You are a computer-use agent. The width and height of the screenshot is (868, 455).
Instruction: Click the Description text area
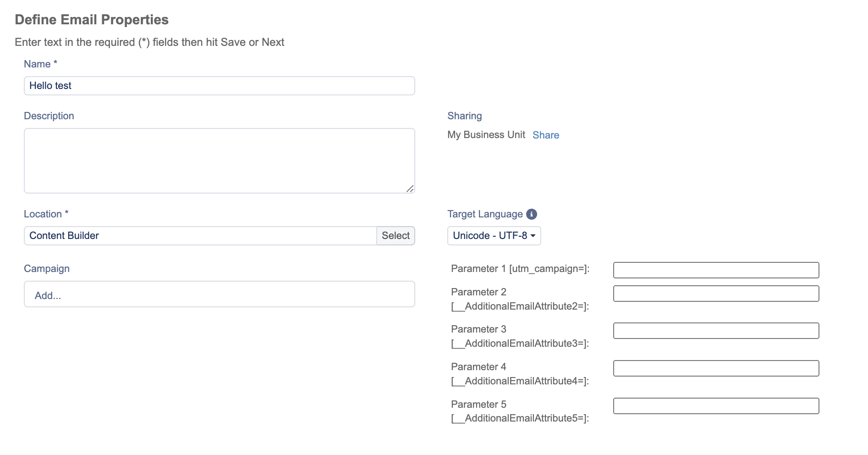point(219,160)
